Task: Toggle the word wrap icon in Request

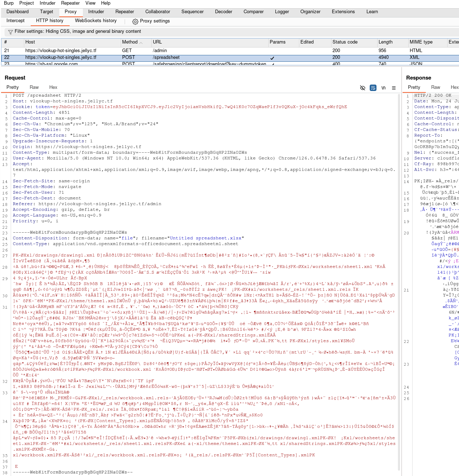Action: [373, 88]
